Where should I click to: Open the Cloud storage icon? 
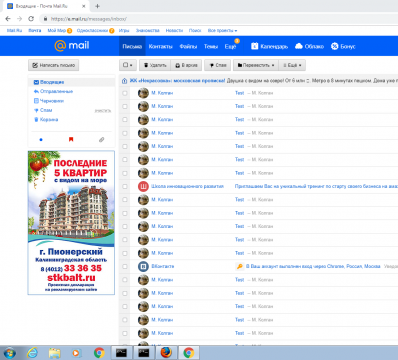(x=299, y=46)
